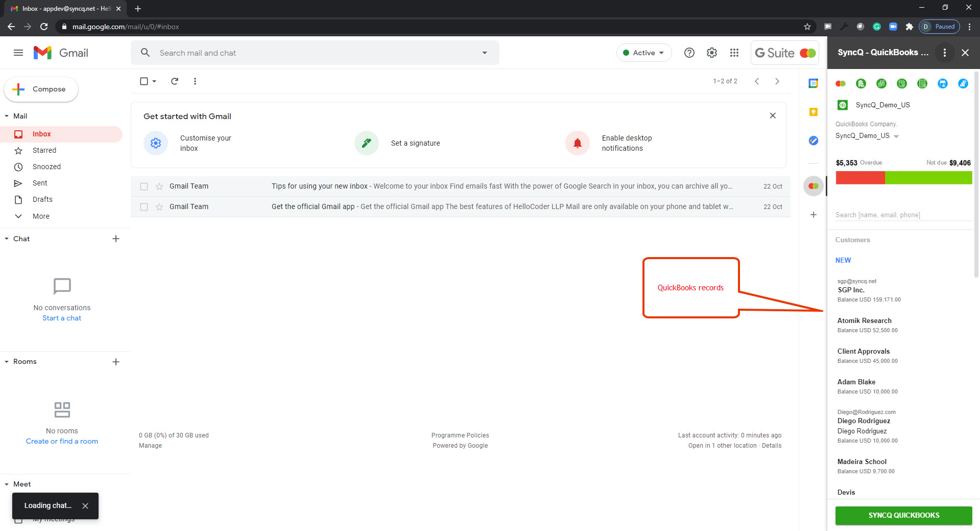
Task: Collapse the Chat section
Action: [x=7, y=239]
